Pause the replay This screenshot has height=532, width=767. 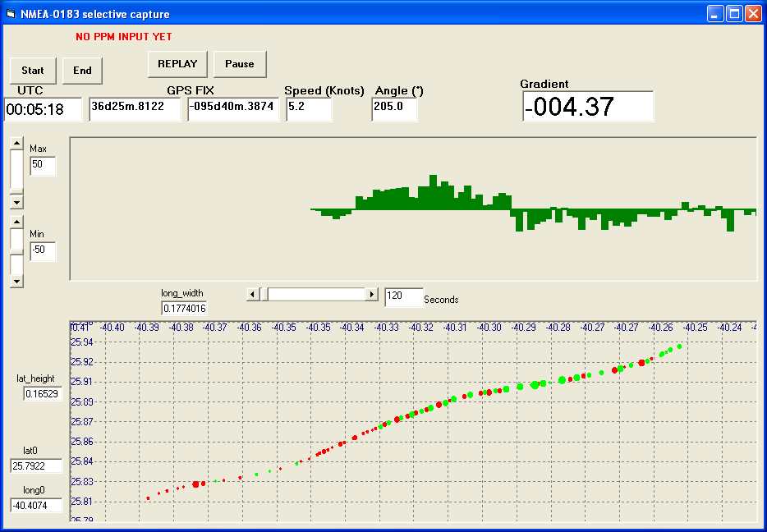(239, 64)
